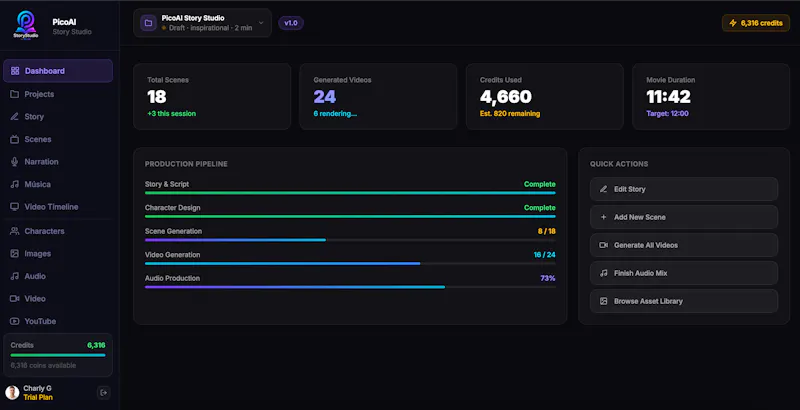
Task: Open the Música section
Action: (x=58, y=184)
